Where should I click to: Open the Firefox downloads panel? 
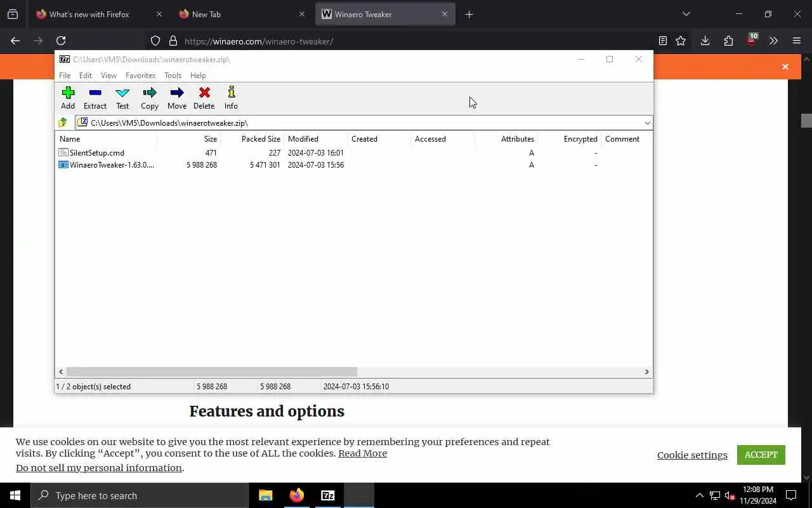705,41
